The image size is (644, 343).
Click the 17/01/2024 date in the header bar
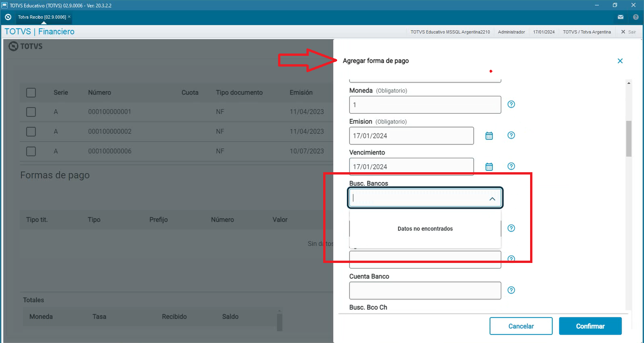tap(544, 32)
